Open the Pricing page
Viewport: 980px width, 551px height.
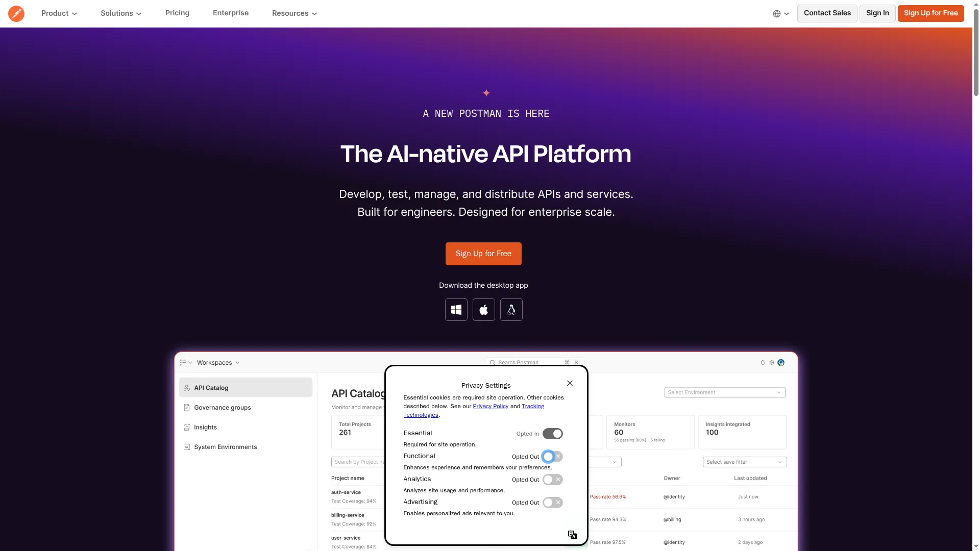coord(177,13)
